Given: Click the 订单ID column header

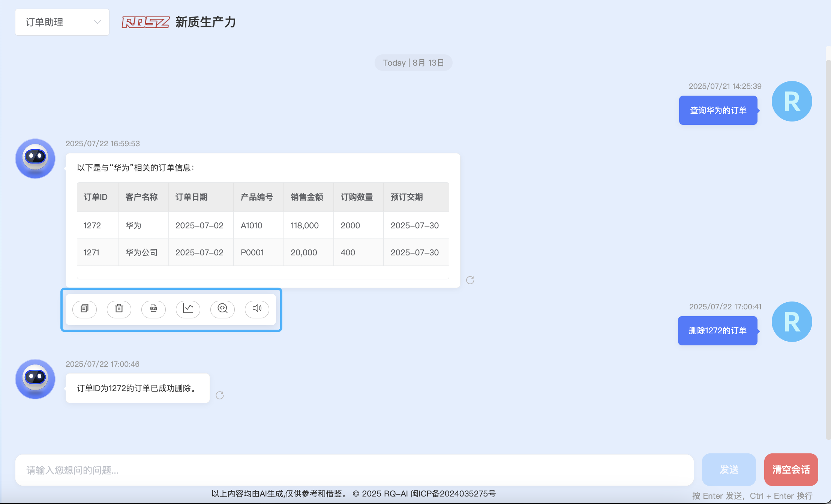Looking at the screenshot, I should point(96,197).
